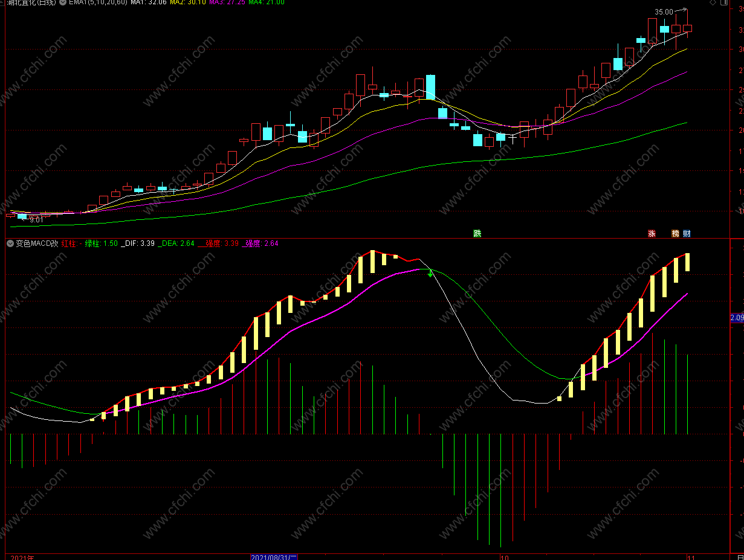
Task: Click the 11 month label on the time axis
Action: (x=690, y=557)
